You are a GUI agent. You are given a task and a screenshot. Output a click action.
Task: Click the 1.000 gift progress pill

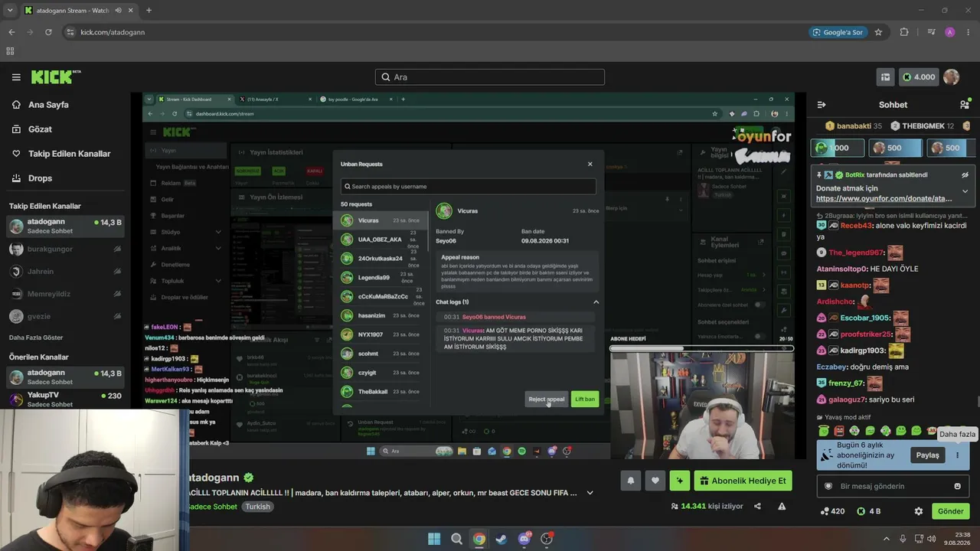[838, 148]
